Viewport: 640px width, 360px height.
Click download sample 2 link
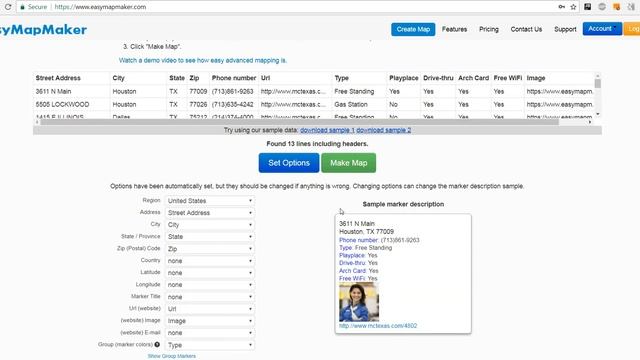pyautogui.click(x=384, y=130)
